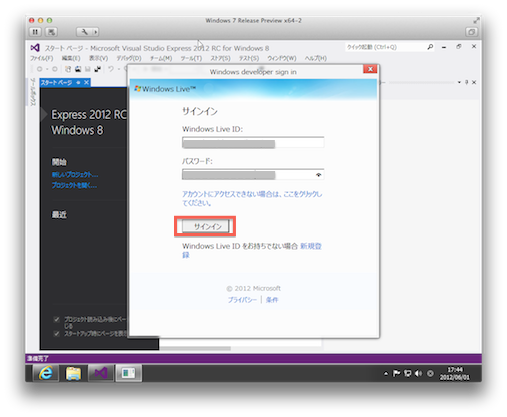Click the 準備完了 status bar text

click(x=38, y=358)
